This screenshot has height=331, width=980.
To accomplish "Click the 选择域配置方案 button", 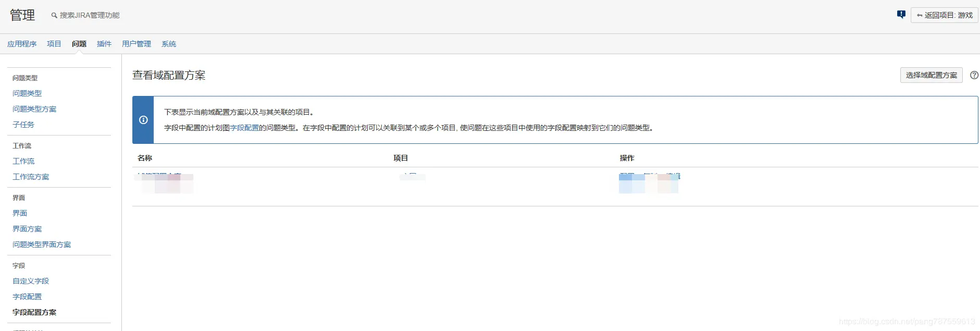I will [931, 75].
